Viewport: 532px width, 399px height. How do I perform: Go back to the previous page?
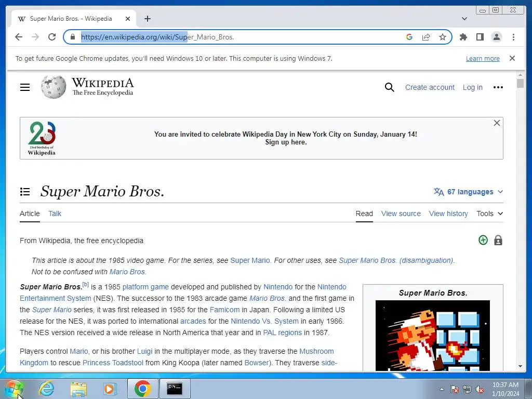pos(19,37)
